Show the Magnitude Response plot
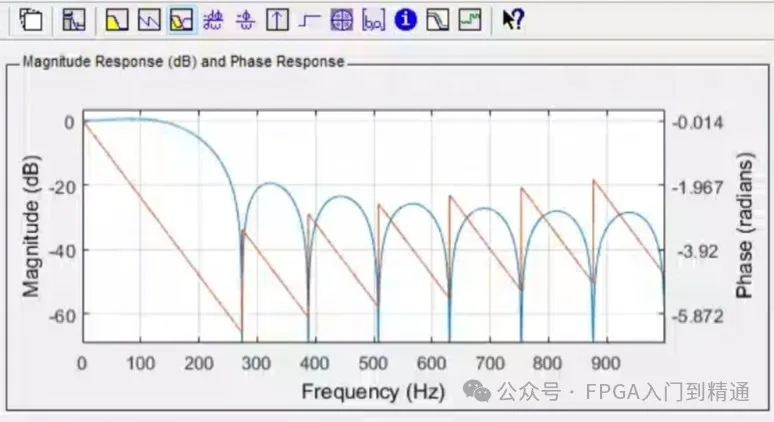This screenshot has width=774, height=422. [x=118, y=19]
